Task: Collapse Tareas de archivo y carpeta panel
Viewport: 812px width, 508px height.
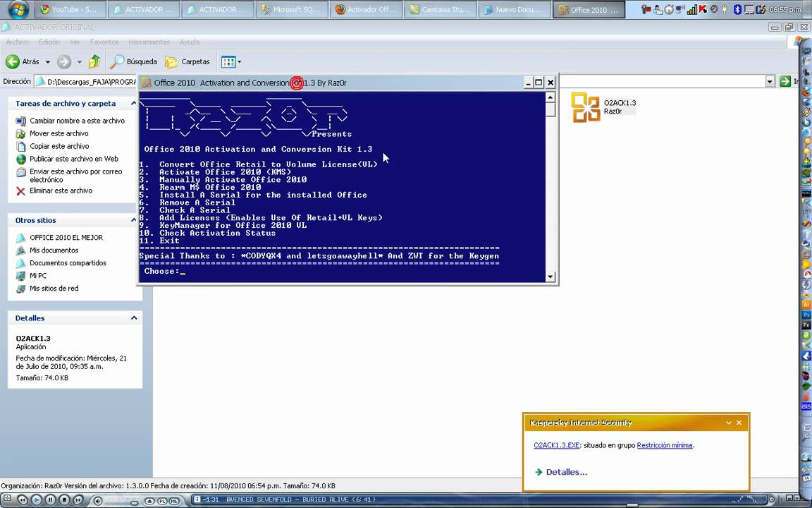Action: (x=133, y=103)
